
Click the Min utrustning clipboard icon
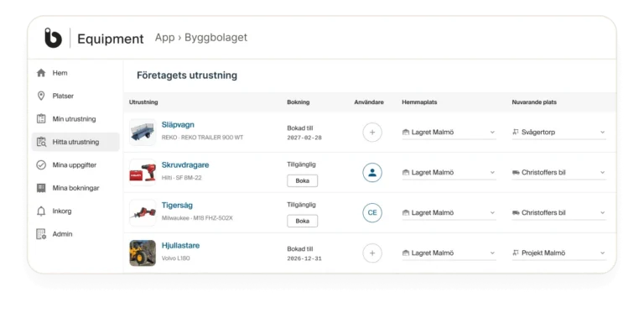point(41,119)
